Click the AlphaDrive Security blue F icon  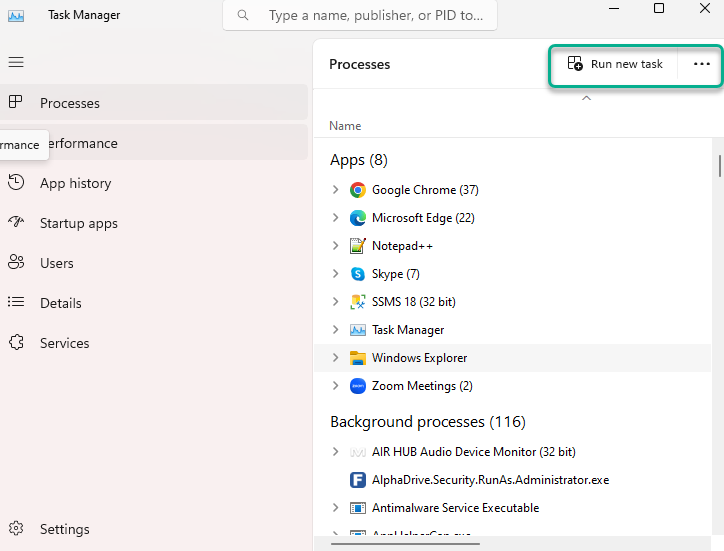pos(357,480)
